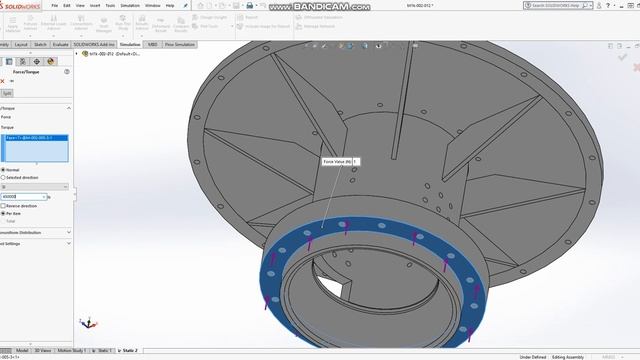Open the External Loads Advisor tool
Screen dimensions: 640x360
point(53,23)
